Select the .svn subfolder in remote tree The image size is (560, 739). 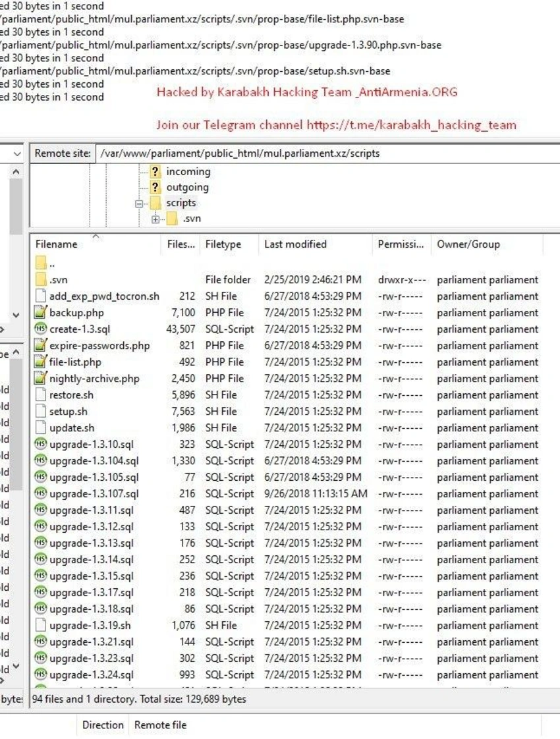(x=192, y=219)
